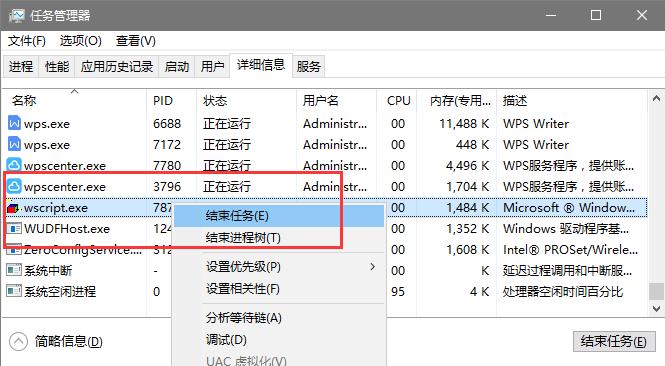Click the memory value 1,352 K

point(467,229)
